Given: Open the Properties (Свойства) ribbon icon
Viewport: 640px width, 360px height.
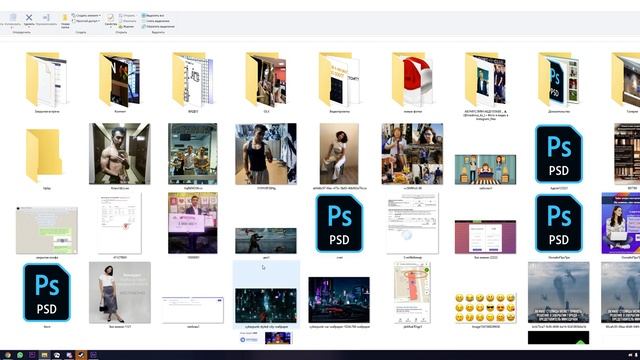Looking at the screenshot, I should pos(110,17).
